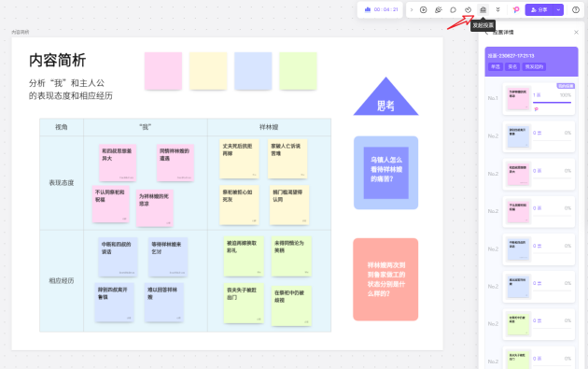The height and width of the screenshot is (369, 588).
Task: Click the 发起投票 voting icon
Action: [483, 9]
